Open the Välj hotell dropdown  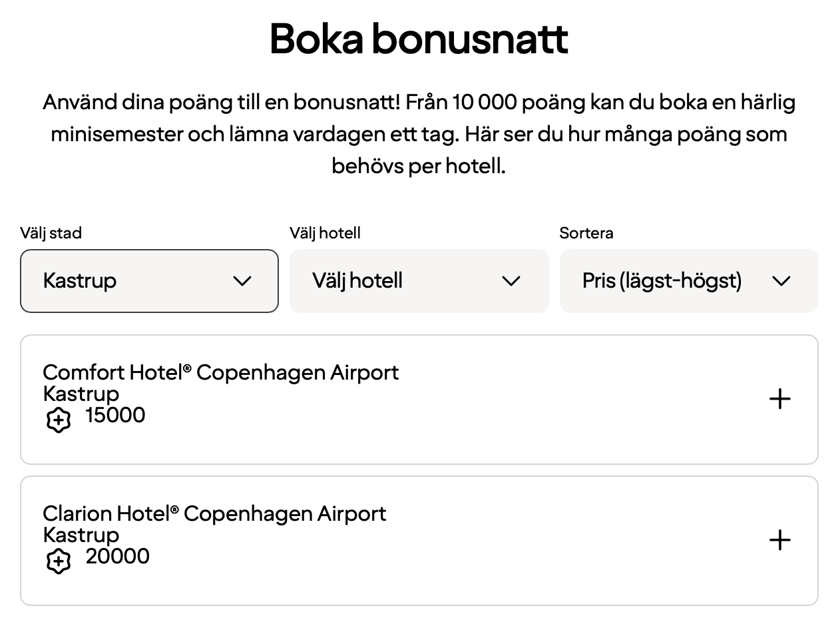pos(419,281)
